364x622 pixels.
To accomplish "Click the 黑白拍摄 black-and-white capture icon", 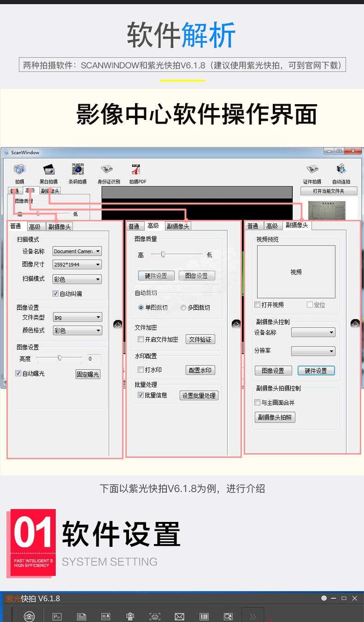I will (48, 170).
